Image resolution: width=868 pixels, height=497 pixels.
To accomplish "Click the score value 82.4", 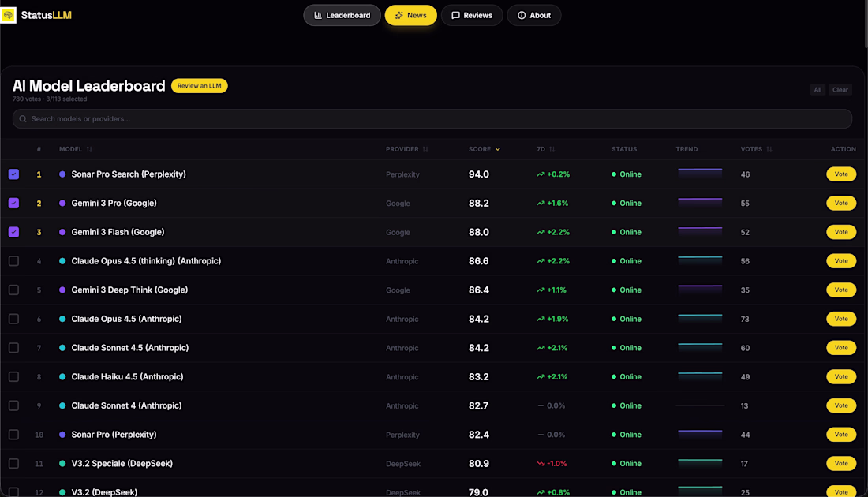I will pyautogui.click(x=479, y=435).
